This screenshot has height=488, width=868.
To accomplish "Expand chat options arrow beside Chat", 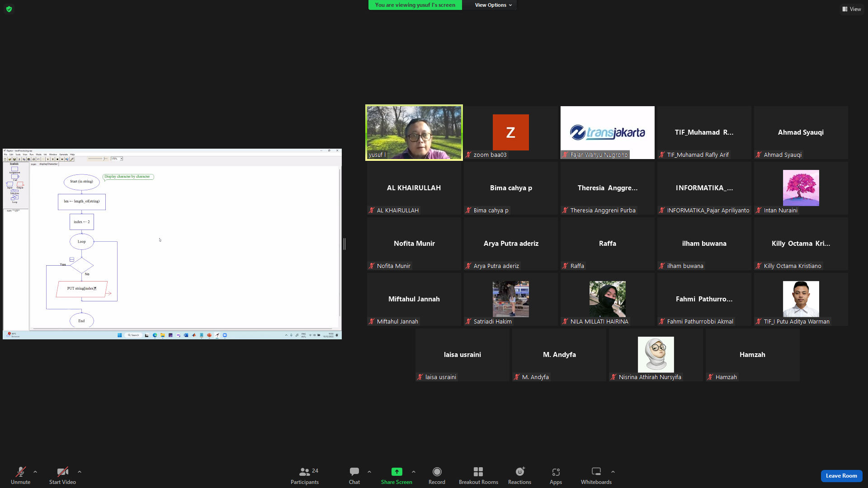I will pyautogui.click(x=369, y=472).
